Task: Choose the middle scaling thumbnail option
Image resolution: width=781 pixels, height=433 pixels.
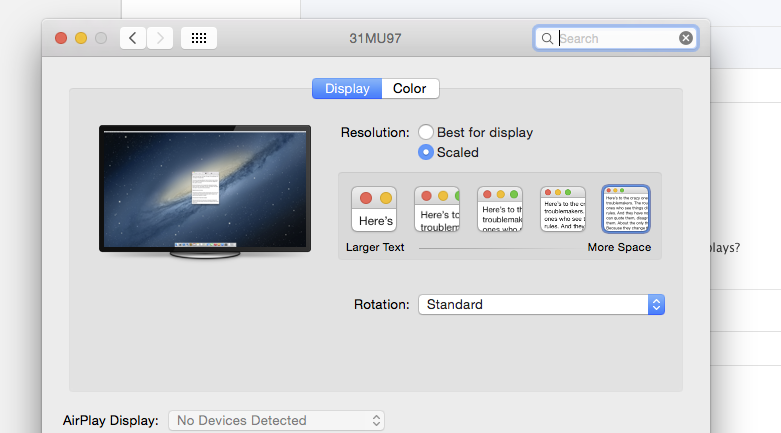Action: [x=500, y=209]
